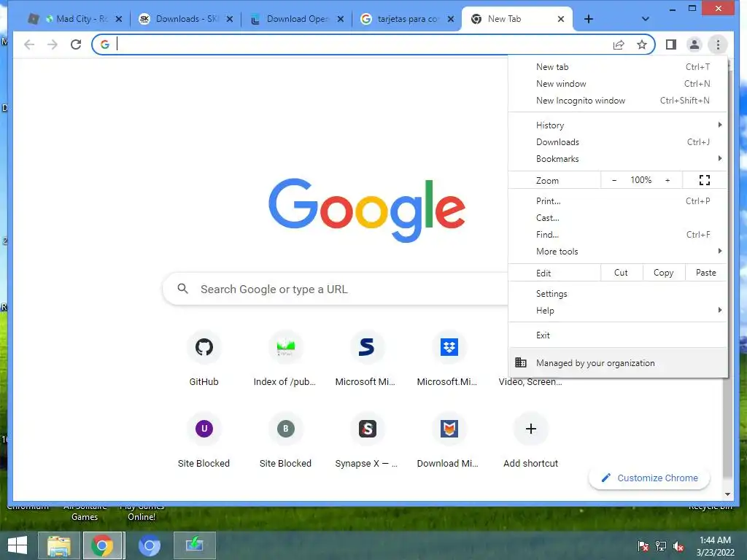Screen dimensions: 747x560
Task: Bookmark this tab with the star icon
Action: click(x=642, y=44)
